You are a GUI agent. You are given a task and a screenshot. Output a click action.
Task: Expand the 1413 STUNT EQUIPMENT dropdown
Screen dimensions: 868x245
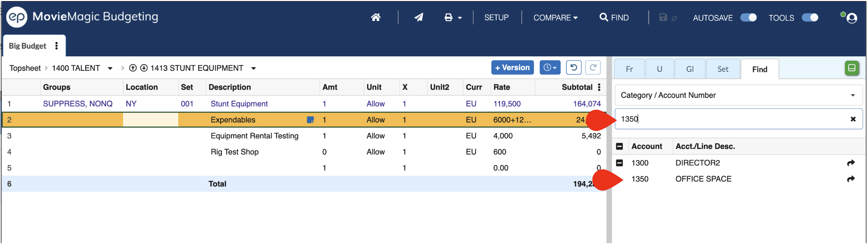pyautogui.click(x=254, y=68)
